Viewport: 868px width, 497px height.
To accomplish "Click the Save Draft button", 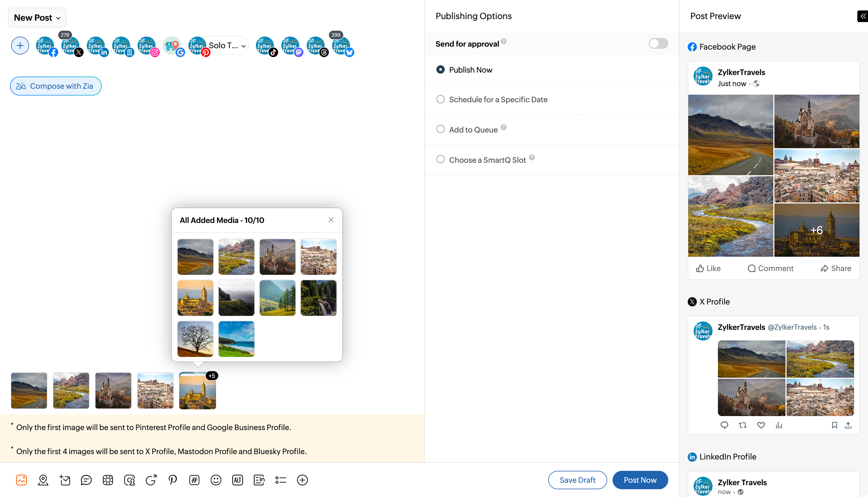I will click(x=577, y=480).
